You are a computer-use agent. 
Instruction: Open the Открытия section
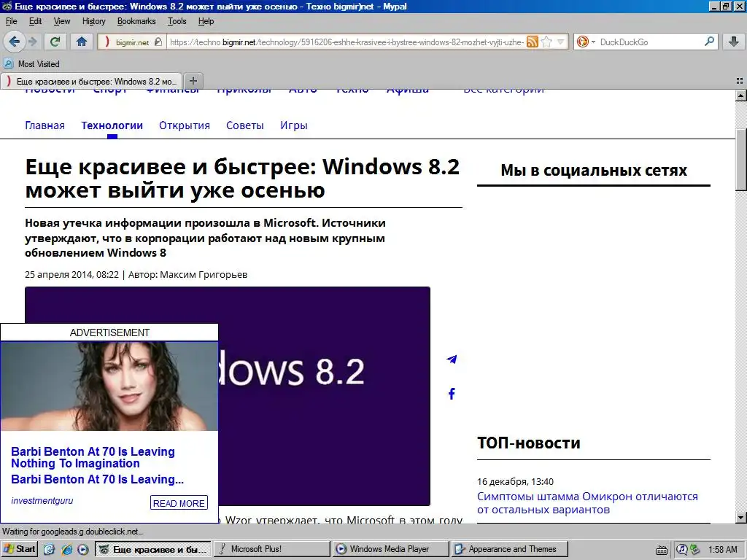coord(185,125)
